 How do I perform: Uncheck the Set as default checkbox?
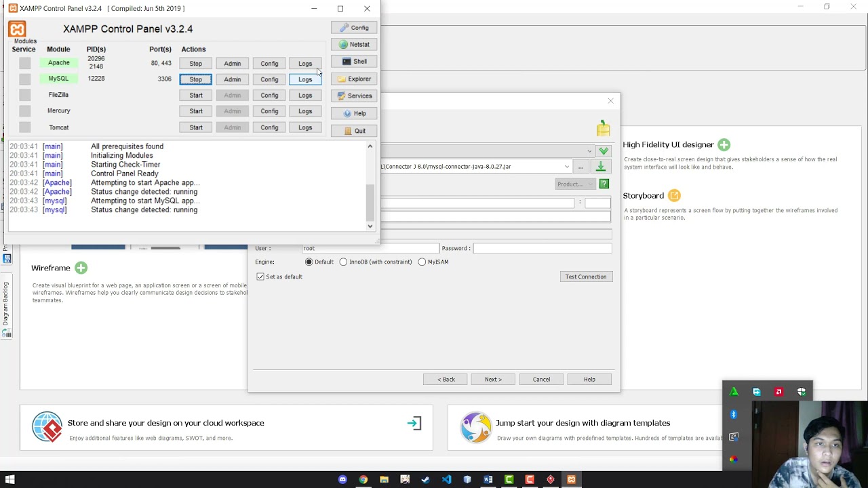coord(260,277)
